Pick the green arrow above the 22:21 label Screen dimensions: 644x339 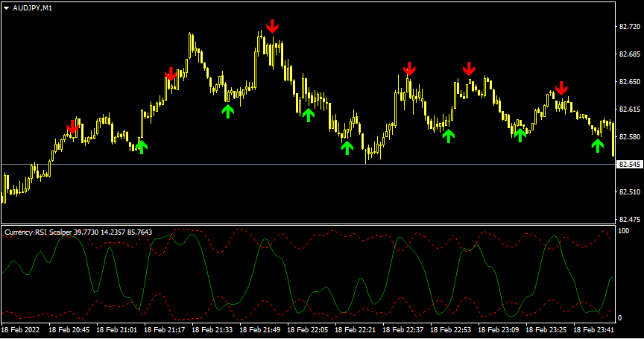[x=347, y=147]
